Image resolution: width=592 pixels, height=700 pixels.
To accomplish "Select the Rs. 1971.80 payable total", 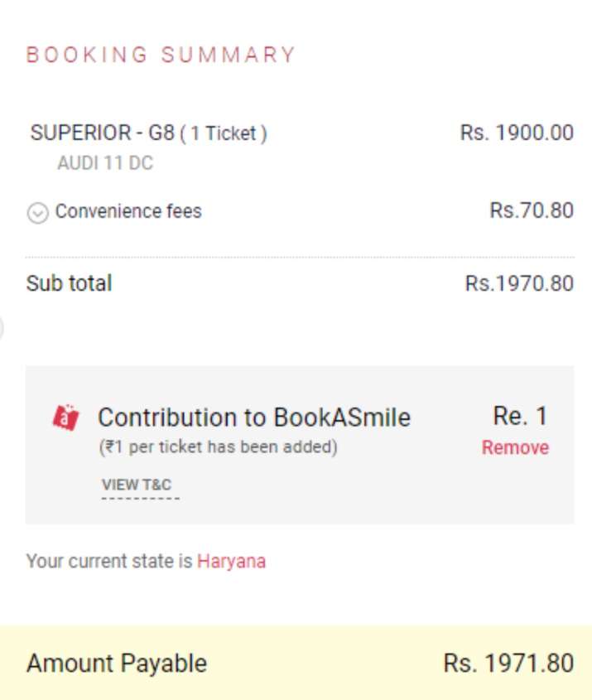I will point(522,663).
